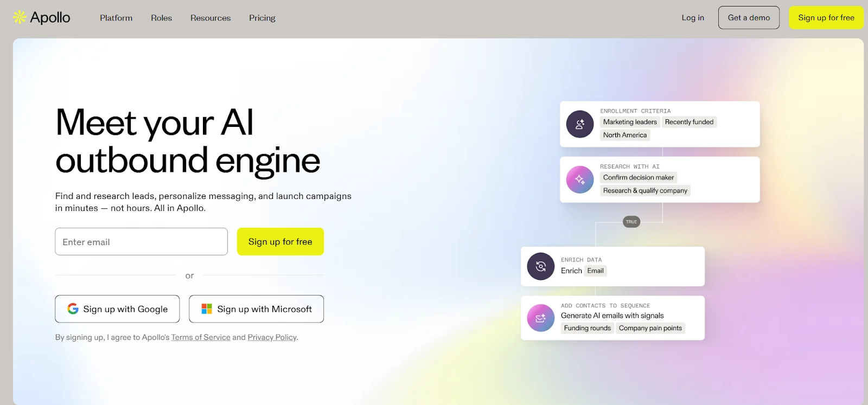
Task: Click the North America tag
Action: pos(625,135)
